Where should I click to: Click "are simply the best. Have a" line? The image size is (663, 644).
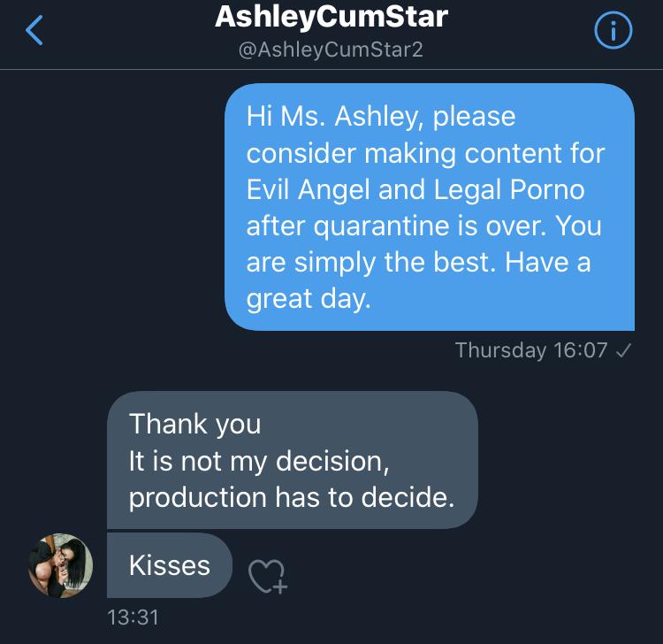[x=418, y=263]
